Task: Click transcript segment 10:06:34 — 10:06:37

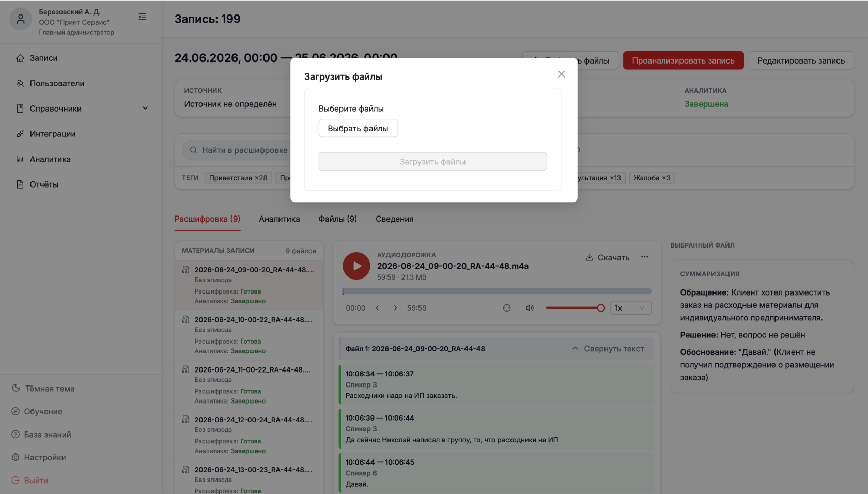Action: point(496,384)
